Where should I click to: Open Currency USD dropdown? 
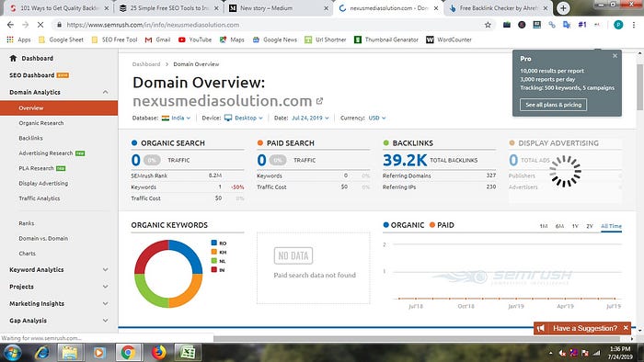pyautogui.click(x=377, y=119)
